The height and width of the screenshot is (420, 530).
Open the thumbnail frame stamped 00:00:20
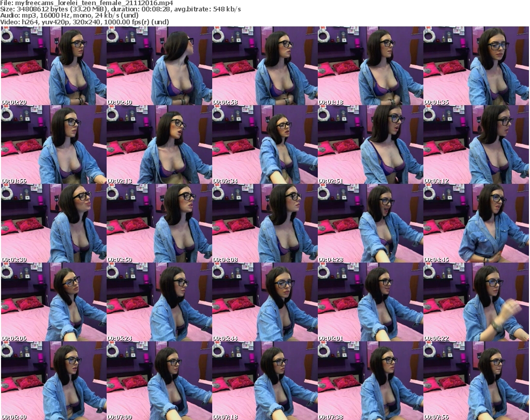pos(53,66)
